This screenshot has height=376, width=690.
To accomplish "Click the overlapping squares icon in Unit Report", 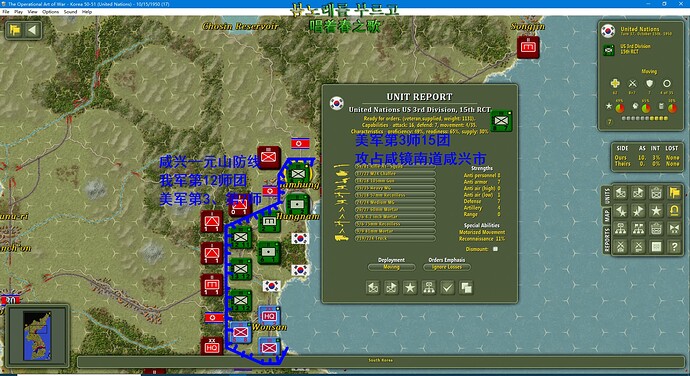I will (466, 288).
